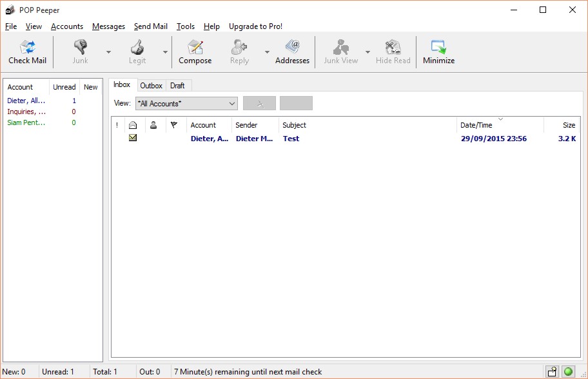Click the Dieter, A... account cell in message list
The image size is (588, 379).
(x=210, y=139)
